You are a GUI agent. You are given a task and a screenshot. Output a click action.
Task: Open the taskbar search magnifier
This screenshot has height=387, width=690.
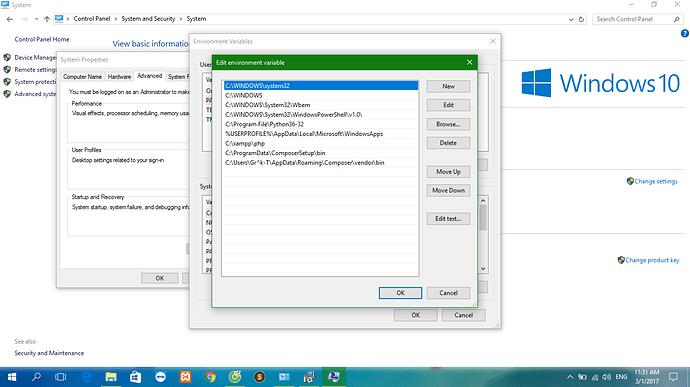pyautogui.click(x=37, y=377)
